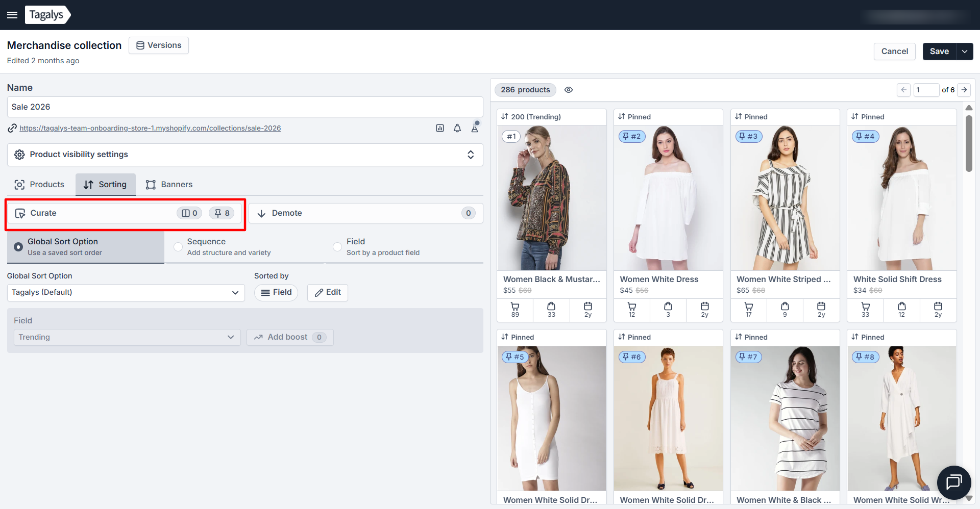Switch to the Sorting tab
The image size is (980, 509).
click(106, 185)
